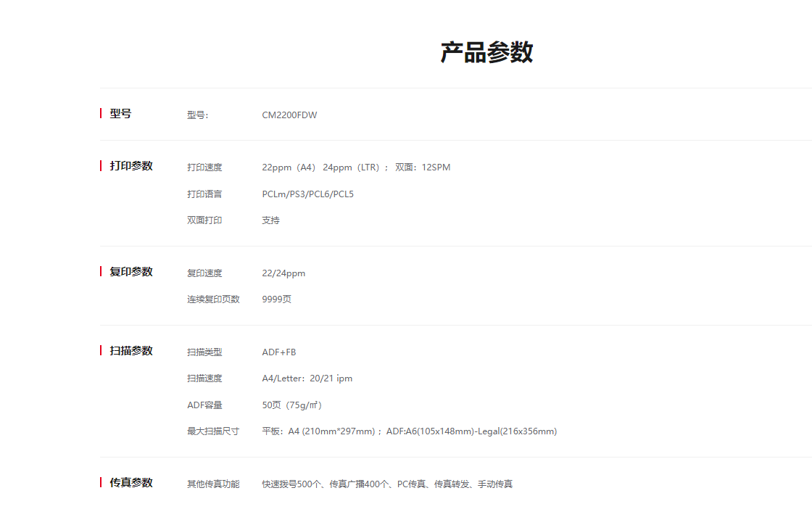The width and height of the screenshot is (812, 509).
Task: Select the 扫描参数 section heading
Action: point(131,351)
